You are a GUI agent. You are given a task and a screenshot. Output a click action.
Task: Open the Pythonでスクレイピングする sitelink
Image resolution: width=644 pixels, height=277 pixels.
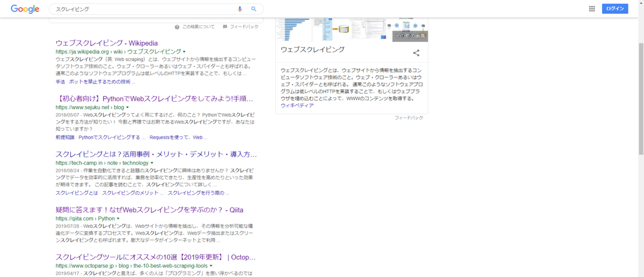pyautogui.click(x=108, y=137)
